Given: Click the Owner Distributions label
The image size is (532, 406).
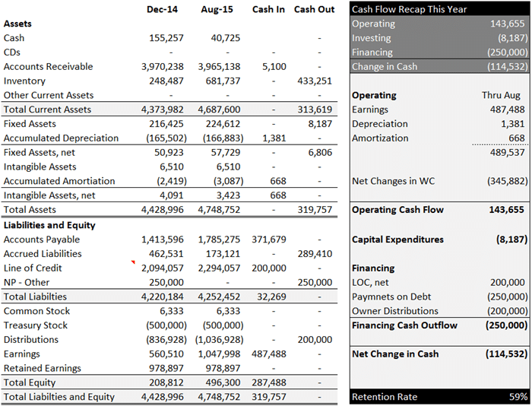Looking at the screenshot, I should coord(395,311).
